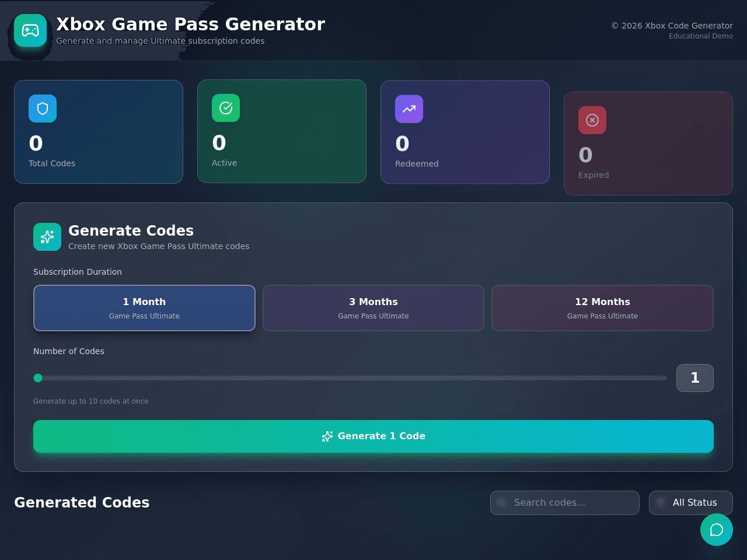Click the code count box showing 1

coord(695,378)
